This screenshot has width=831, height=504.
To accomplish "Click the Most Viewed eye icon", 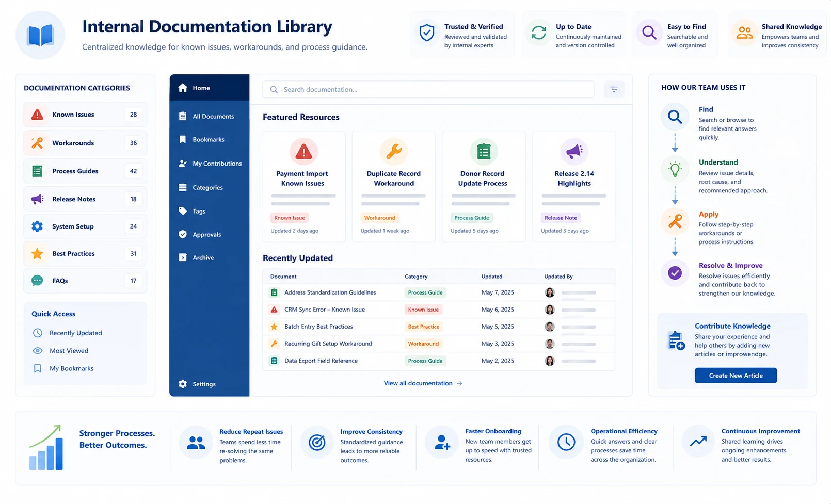I will (x=38, y=351).
